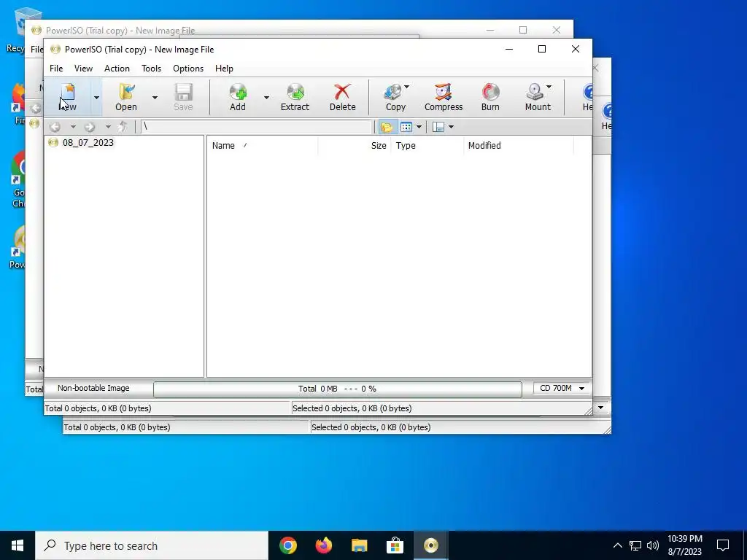Open the view mode dropdown arrow
Screen dimensions: 747x560
[419, 127]
